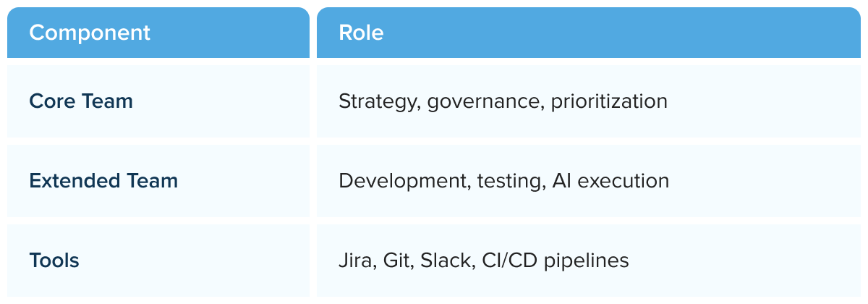868x304 pixels.
Task: Click Team in the Extended Team label
Action: [150, 180]
